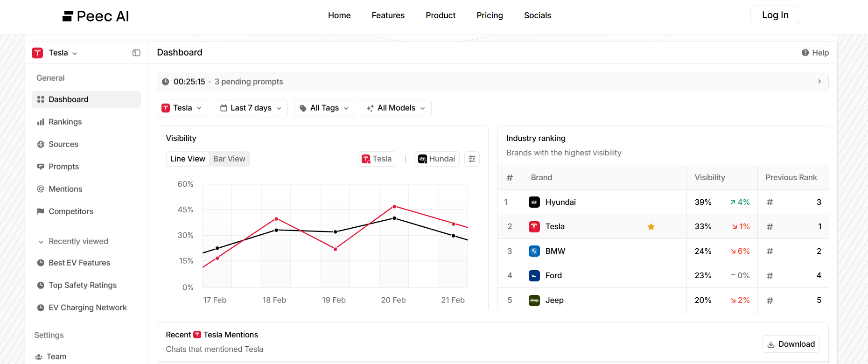
Task: Click BMW's 24% visibility value
Action: (x=703, y=251)
